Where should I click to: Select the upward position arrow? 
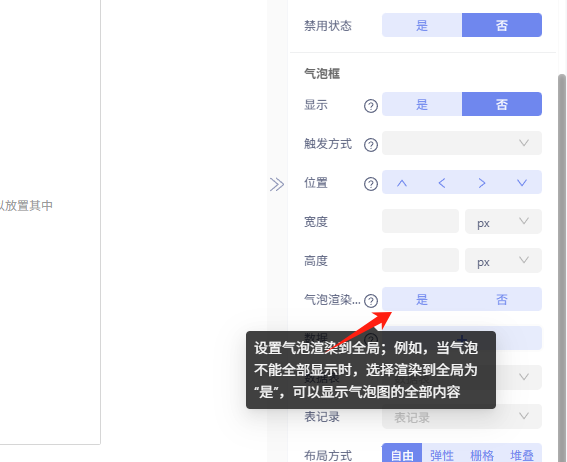pos(402,183)
